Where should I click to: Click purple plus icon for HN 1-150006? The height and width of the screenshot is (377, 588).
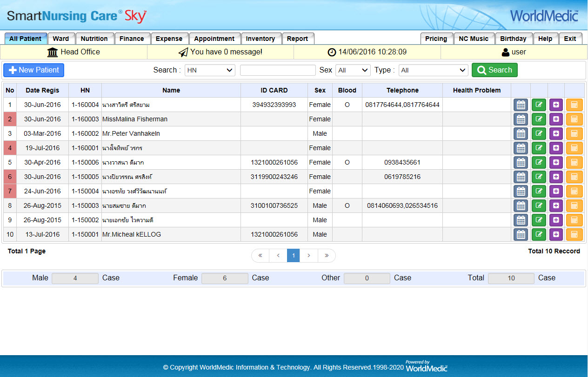point(556,163)
